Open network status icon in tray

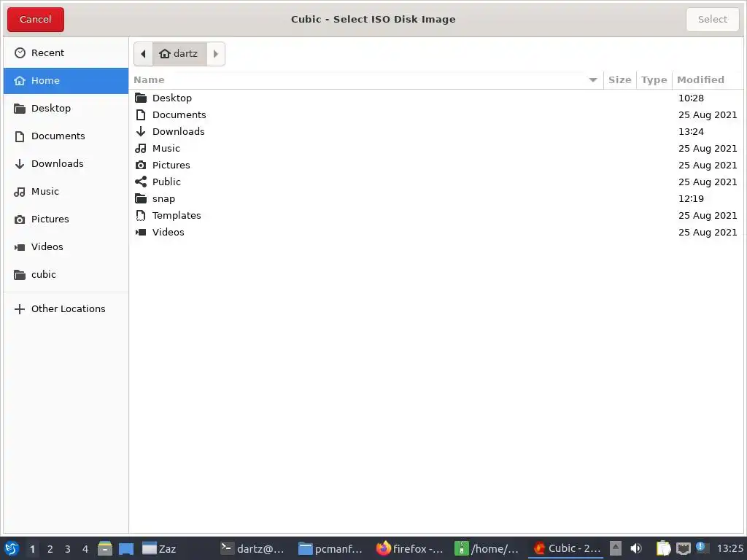[683, 548]
